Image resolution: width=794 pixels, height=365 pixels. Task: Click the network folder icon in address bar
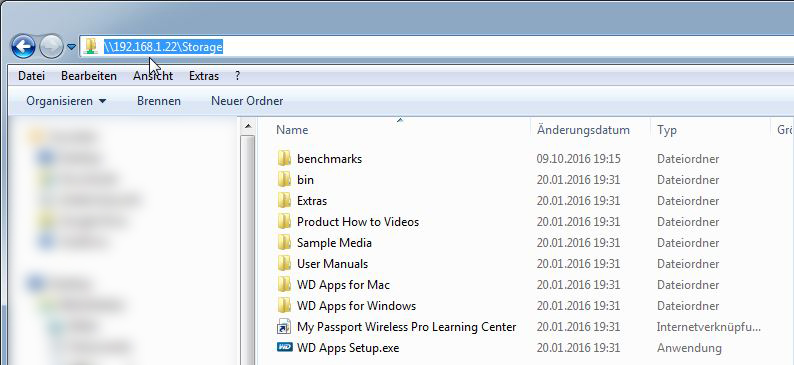pos(91,46)
